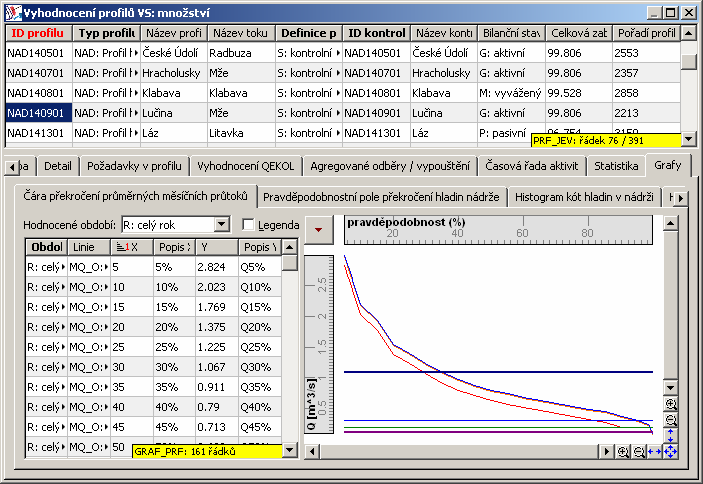The height and width of the screenshot is (484, 703).
Task: Click data table scrollbar up arrow
Action: coord(290,247)
